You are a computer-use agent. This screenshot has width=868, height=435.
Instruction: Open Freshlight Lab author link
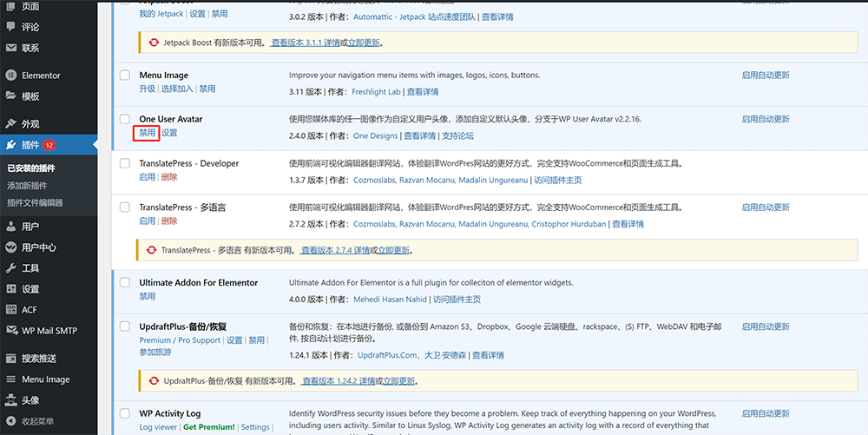[376, 92]
